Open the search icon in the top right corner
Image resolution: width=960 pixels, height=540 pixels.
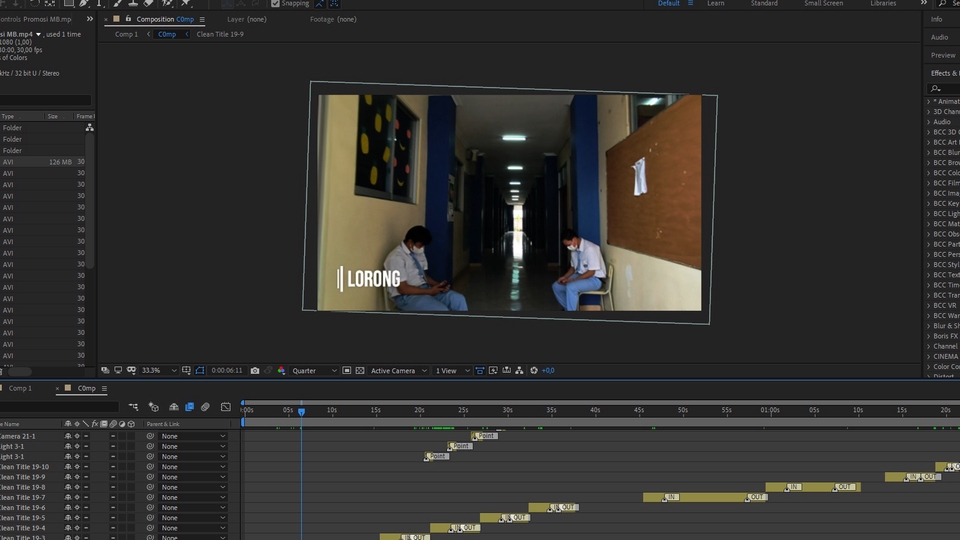[x=942, y=3]
